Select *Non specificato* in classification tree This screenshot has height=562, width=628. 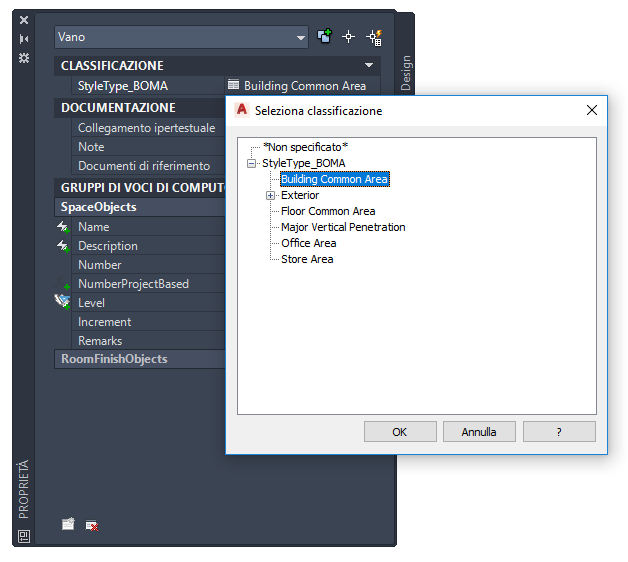305,147
